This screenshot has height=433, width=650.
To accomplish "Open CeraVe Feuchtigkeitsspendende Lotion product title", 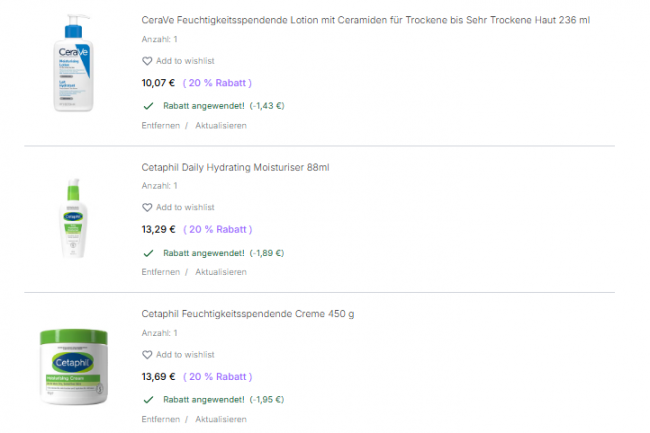I will click(x=365, y=20).
